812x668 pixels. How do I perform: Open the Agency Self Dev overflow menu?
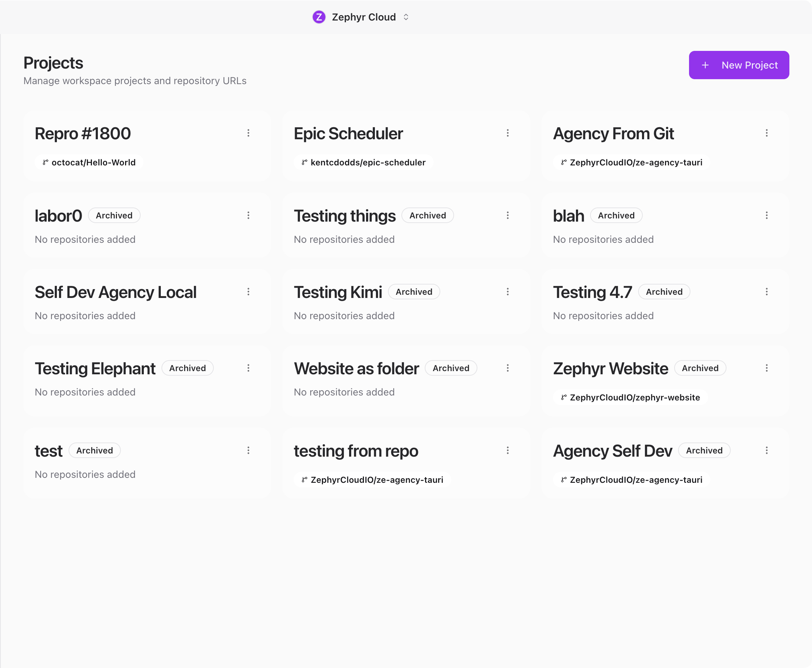pos(767,451)
